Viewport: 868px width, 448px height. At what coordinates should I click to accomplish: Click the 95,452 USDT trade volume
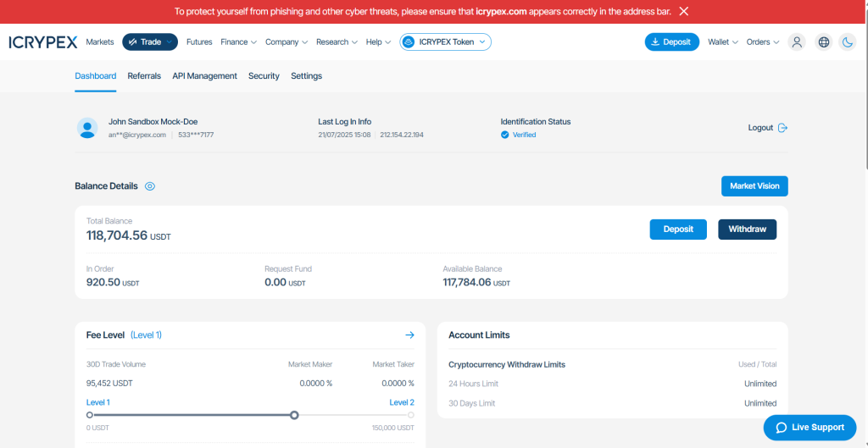[109, 384]
